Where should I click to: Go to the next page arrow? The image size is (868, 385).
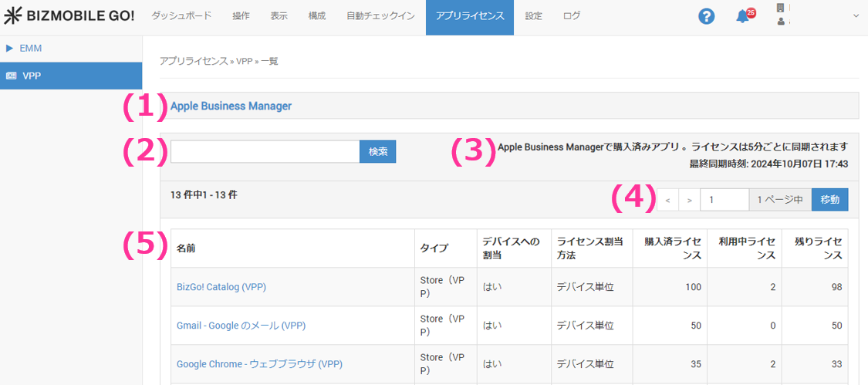pos(689,200)
